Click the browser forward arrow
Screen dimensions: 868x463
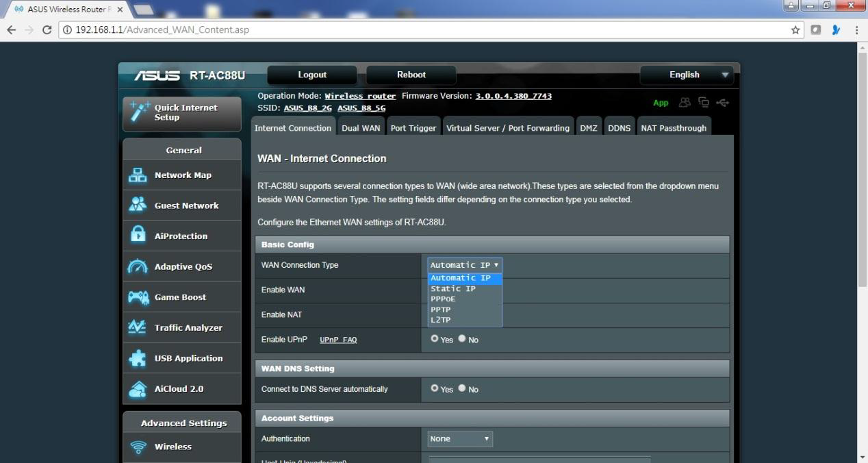pyautogui.click(x=29, y=30)
